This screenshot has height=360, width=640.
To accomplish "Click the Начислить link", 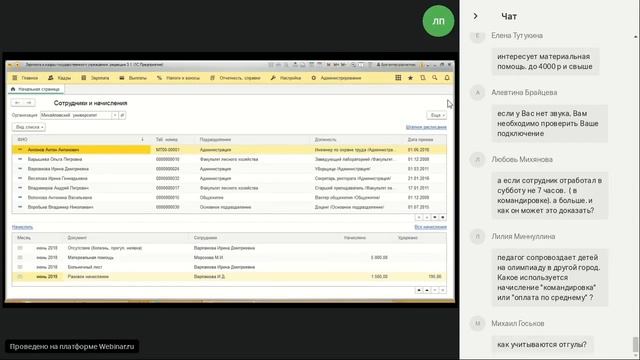I will [22, 227].
